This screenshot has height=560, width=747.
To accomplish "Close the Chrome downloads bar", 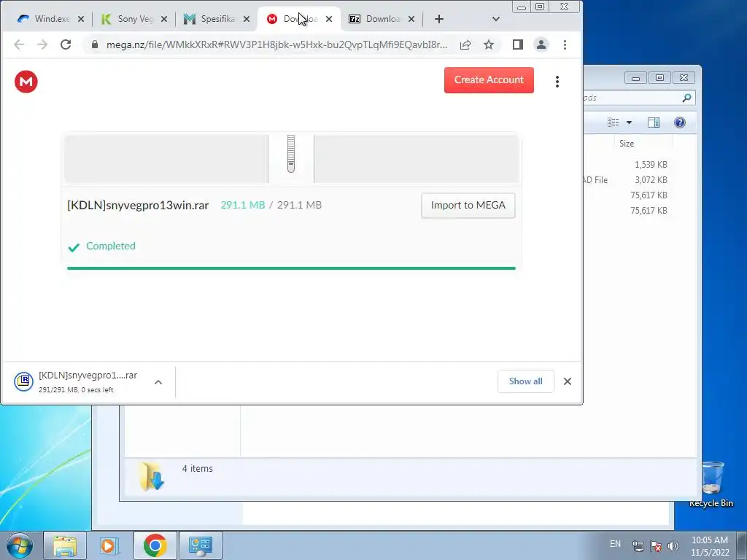I will (x=567, y=381).
